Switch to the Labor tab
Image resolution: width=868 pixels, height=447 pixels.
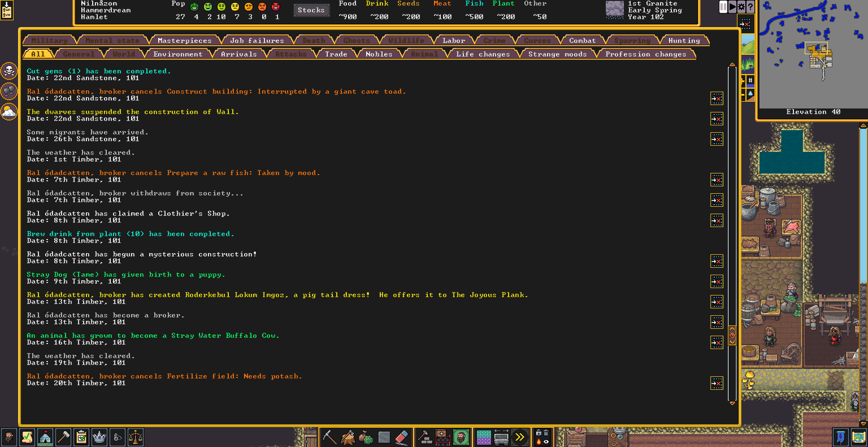(x=453, y=41)
